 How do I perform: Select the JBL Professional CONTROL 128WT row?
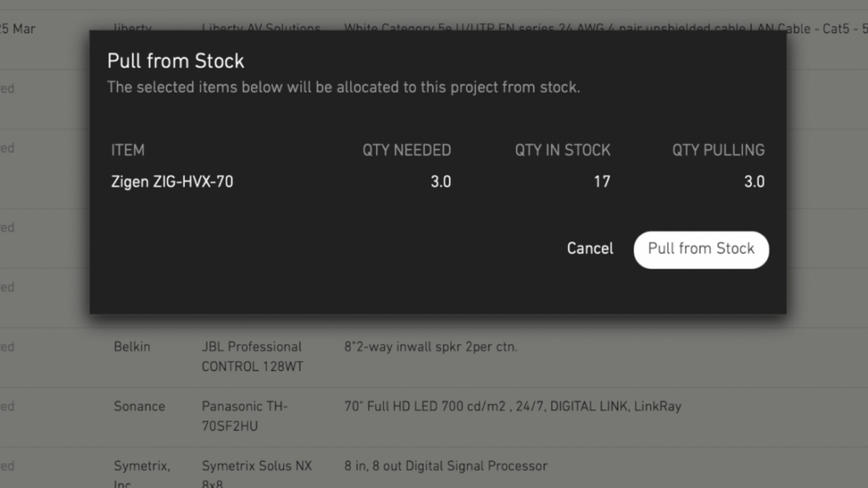pos(251,357)
